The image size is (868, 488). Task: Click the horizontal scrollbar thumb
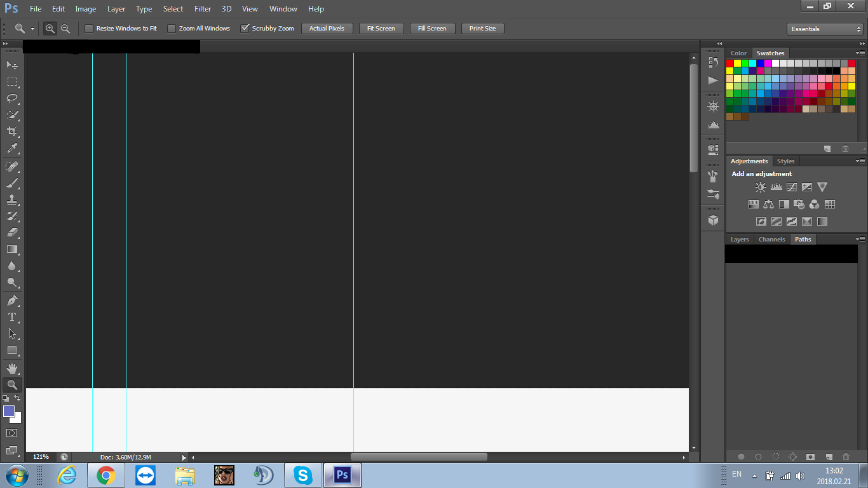[x=419, y=457]
